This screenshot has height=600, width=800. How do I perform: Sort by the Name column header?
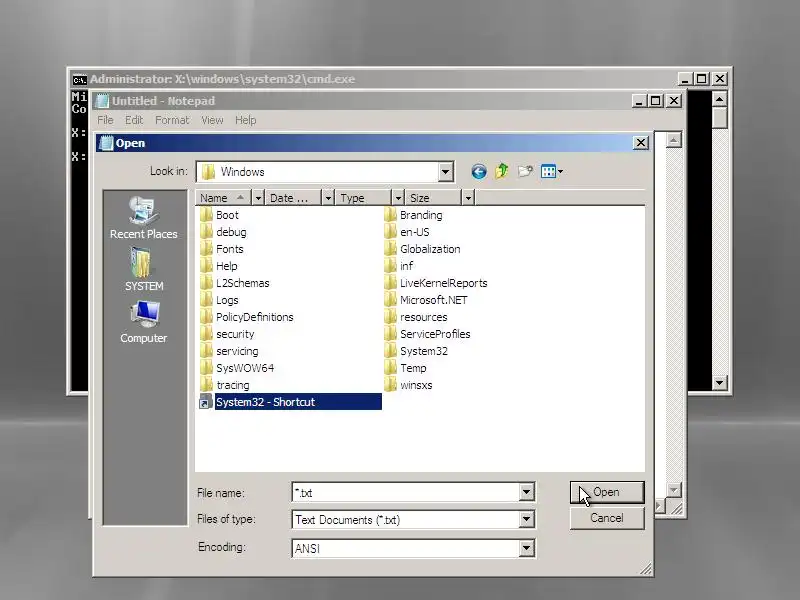[x=223, y=197]
